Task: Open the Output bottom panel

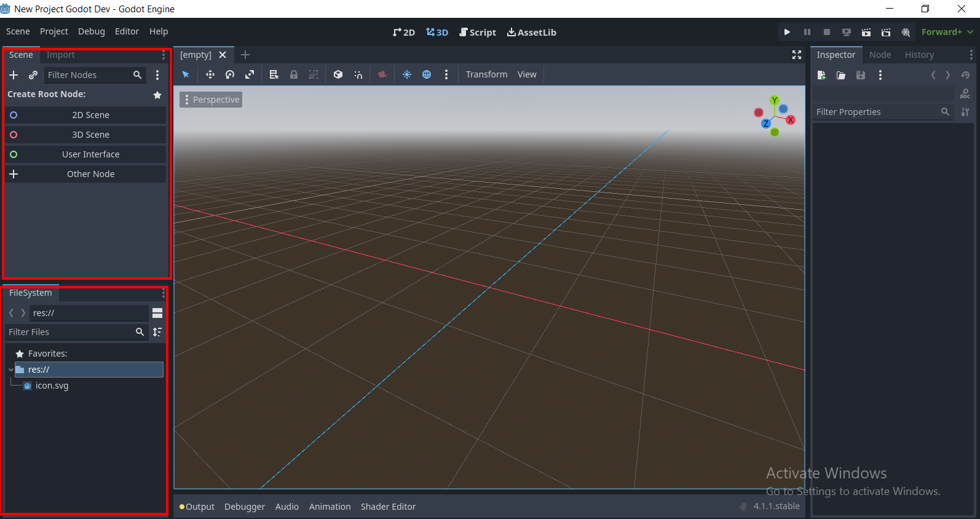Action: click(197, 507)
